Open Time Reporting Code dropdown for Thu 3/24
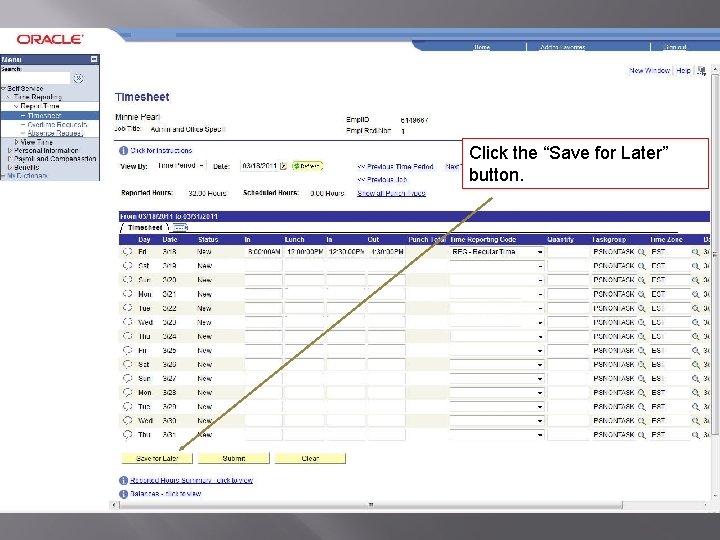Viewport: 720px width, 540px height. (x=540, y=337)
